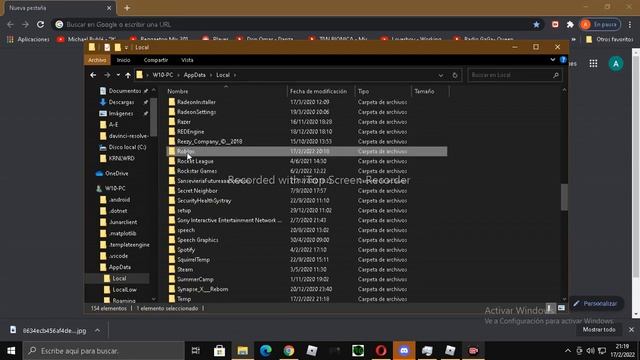Open Microsoft Store from taskbar
Viewport: 640px width, 360px height.
[x=219, y=351]
